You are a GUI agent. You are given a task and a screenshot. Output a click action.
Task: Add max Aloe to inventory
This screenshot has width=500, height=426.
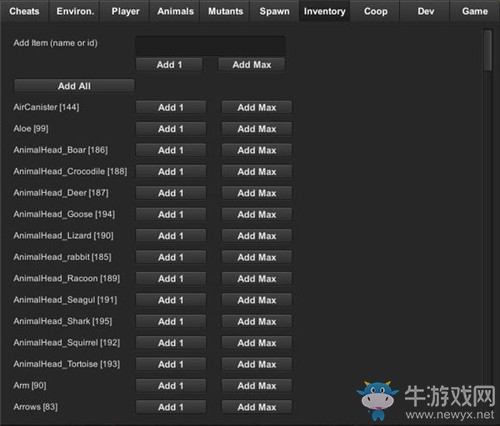257,129
